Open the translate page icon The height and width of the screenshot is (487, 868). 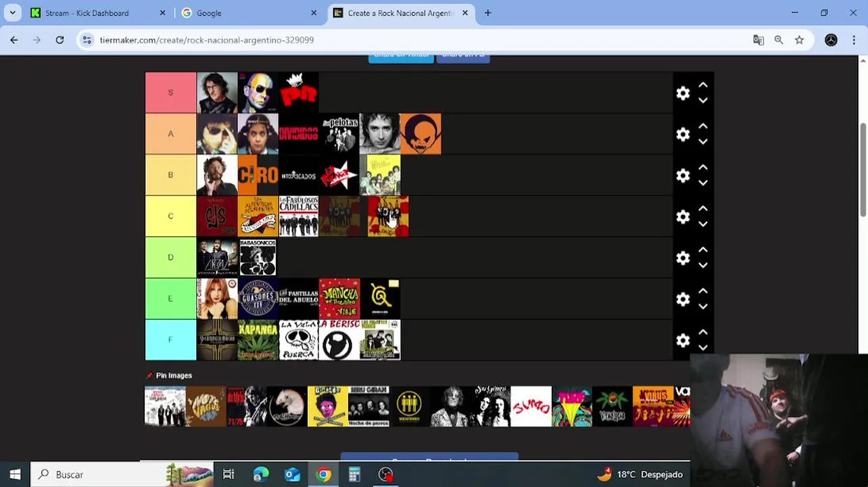(x=758, y=40)
